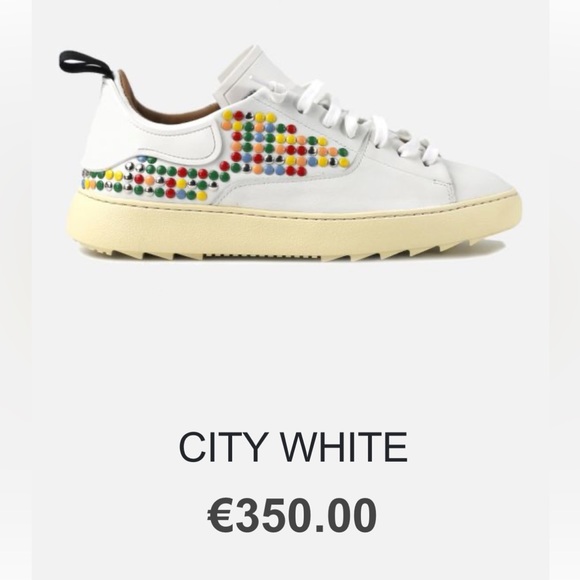Click the word WHITE in the title
The width and height of the screenshot is (580, 580).
click(344, 447)
